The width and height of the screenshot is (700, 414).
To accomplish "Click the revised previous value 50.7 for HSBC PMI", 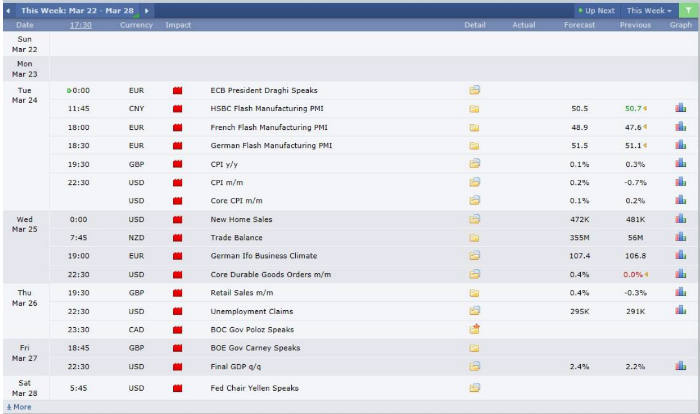I will point(633,108).
